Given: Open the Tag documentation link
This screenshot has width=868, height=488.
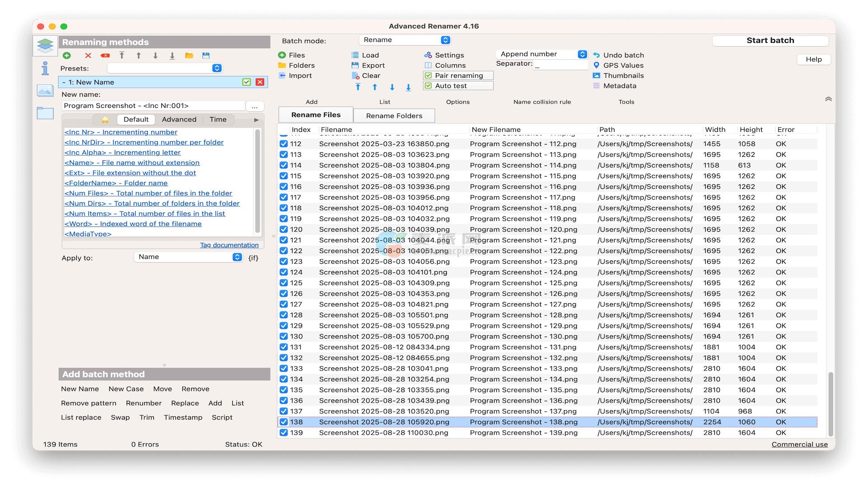Looking at the screenshot, I should [x=229, y=245].
